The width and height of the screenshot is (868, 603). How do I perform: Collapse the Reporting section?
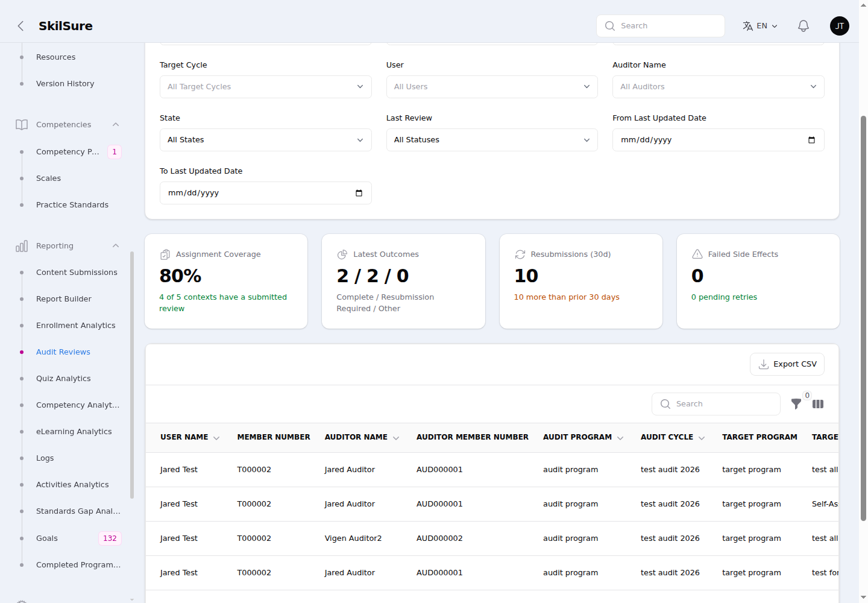tap(116, 246)
